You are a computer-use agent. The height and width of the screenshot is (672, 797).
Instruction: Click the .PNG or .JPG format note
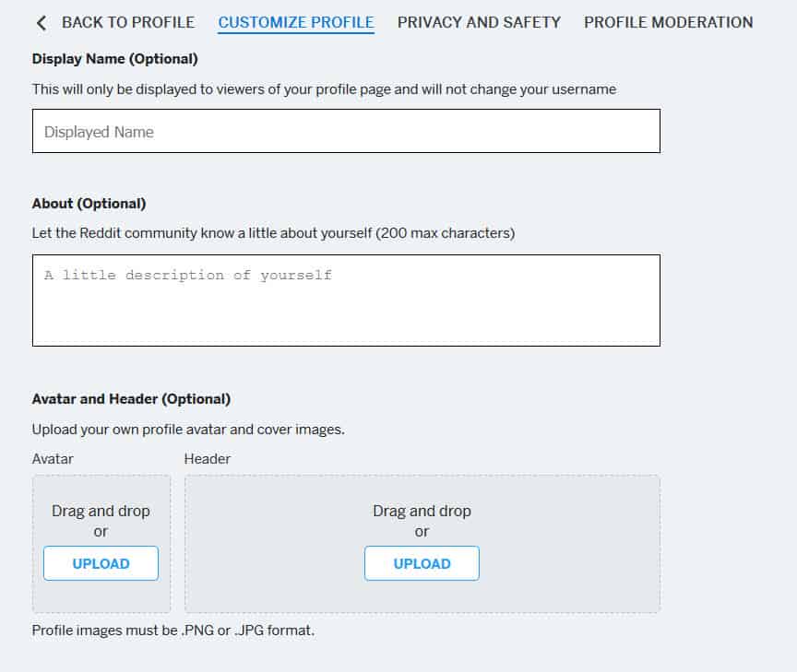(x=173, y=631)
